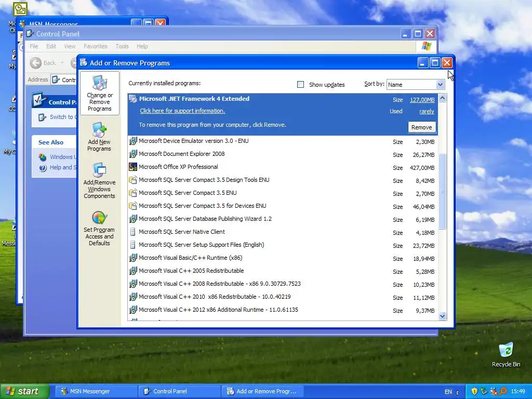Viewport: 532px width, 399px height.
Task: Click Microsoft Document Explorer 2008 icon
Action: click(x=133, y=154)
